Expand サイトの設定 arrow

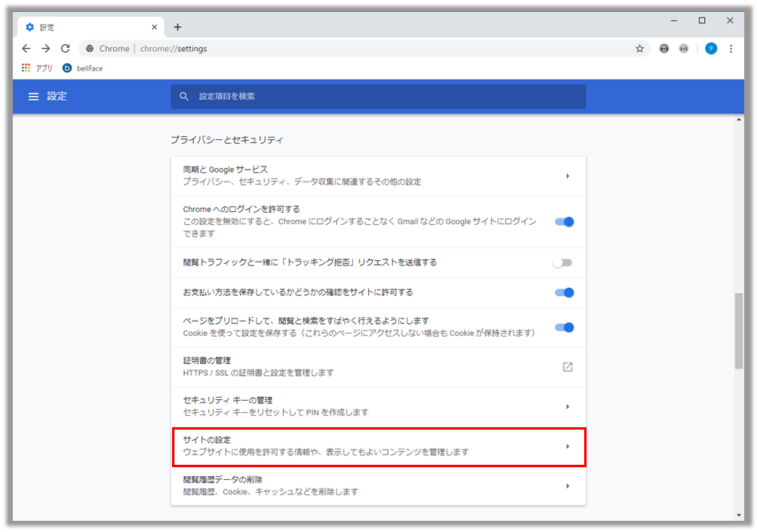click(568, 446)
